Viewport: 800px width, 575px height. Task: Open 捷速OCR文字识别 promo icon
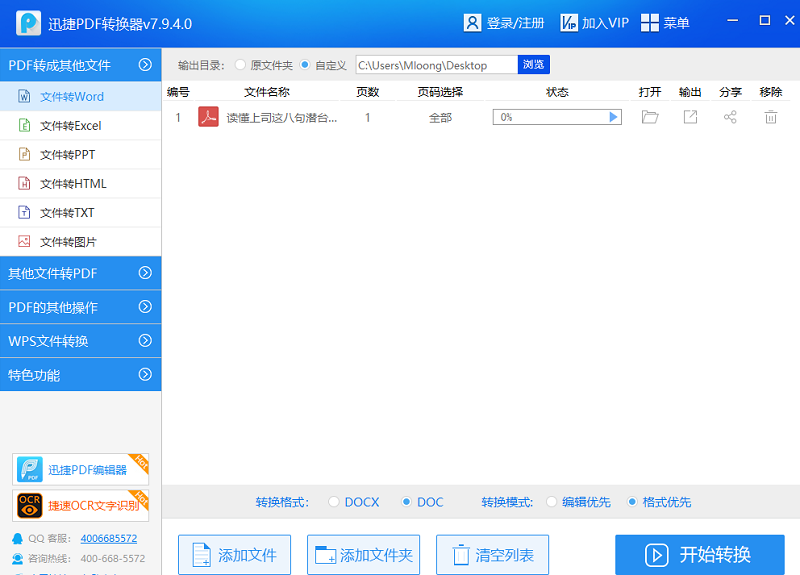[x=30, y=505]
